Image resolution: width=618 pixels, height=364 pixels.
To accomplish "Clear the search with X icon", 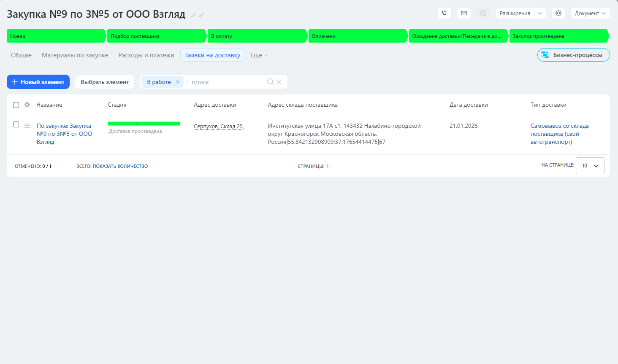I will pyautogui.click(x=279, y=82).
